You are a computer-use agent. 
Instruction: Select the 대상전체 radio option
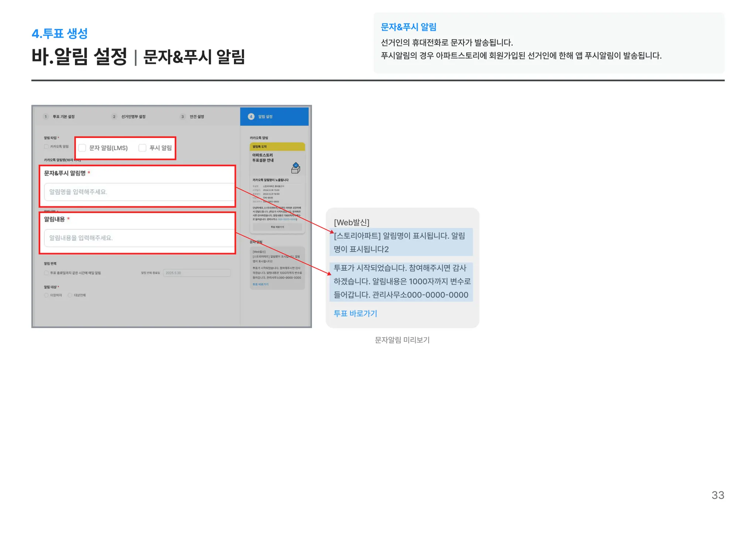70,295
